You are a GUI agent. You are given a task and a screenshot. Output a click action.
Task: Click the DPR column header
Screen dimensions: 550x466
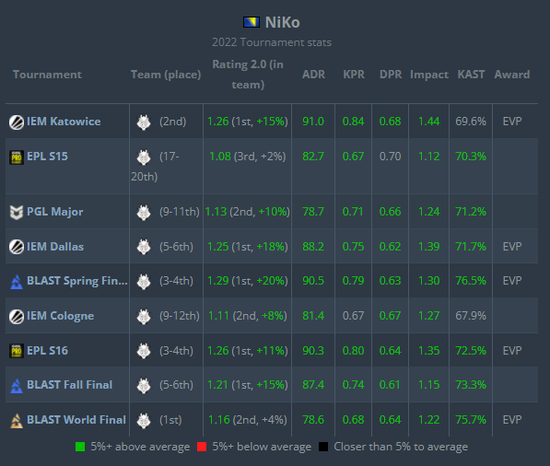[x=390, y=75]
